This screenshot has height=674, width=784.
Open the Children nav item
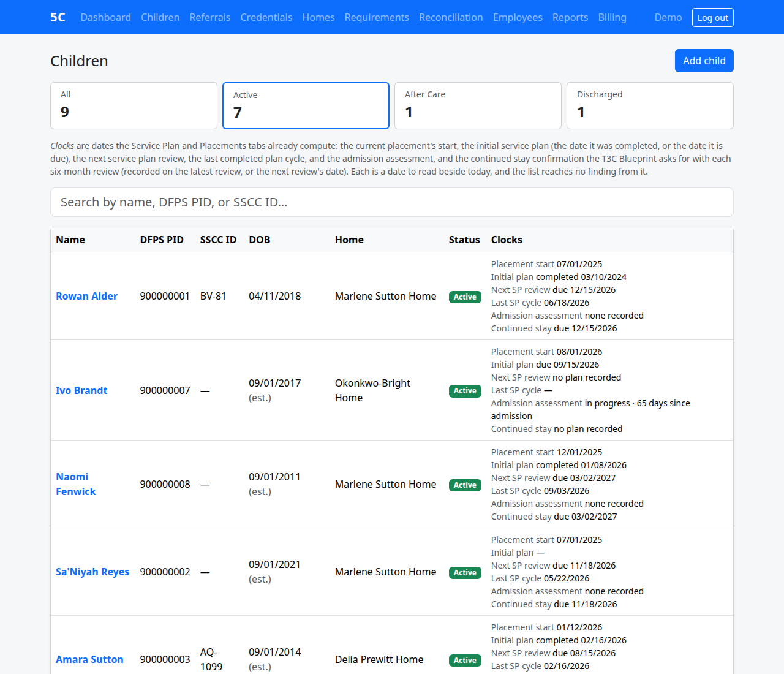(160, 17)
